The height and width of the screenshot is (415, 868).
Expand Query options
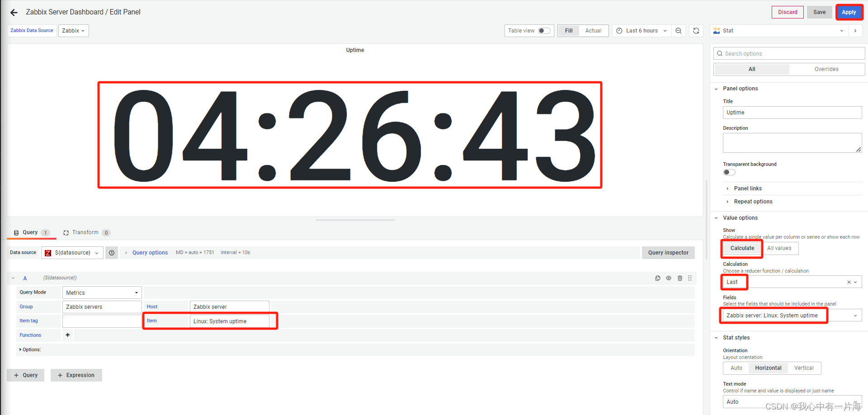click(x=150, y=253)
